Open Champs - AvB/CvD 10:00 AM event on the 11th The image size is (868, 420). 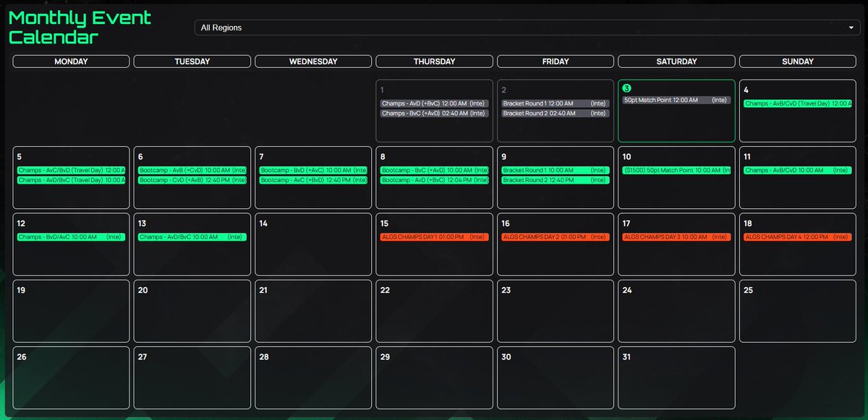(x=797, y=170)
